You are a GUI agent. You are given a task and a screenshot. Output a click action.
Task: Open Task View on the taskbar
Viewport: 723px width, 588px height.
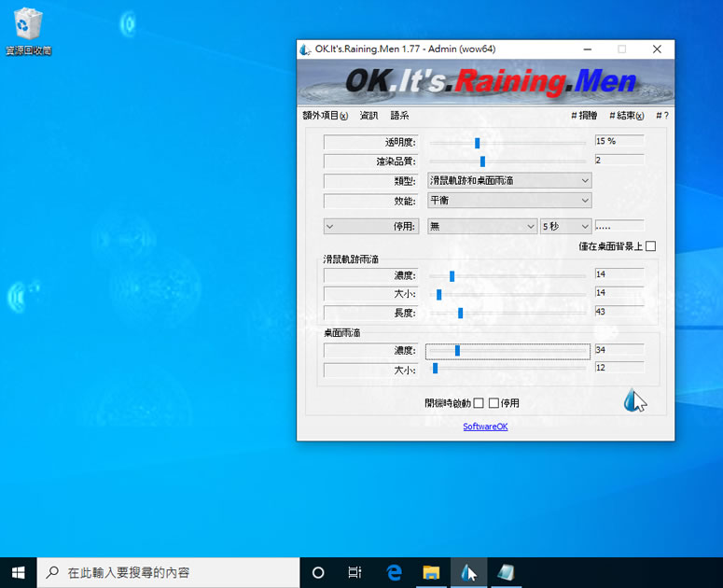point(355,573)
